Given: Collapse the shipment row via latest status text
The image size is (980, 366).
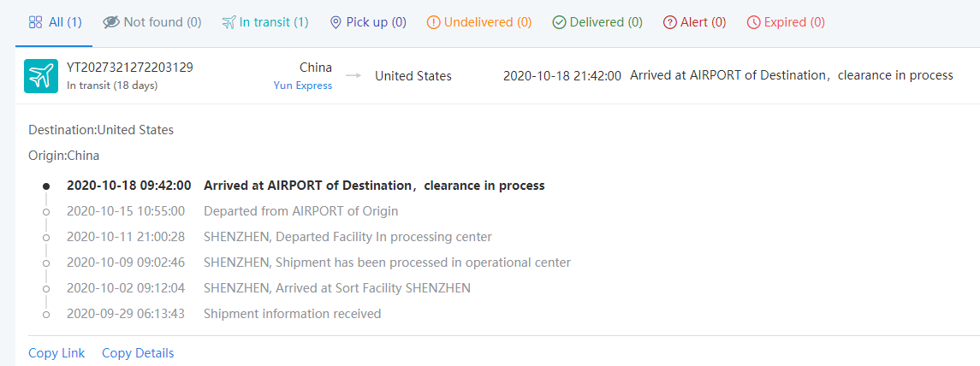Looking at the screenshot, I should click(x=791, y=75).
